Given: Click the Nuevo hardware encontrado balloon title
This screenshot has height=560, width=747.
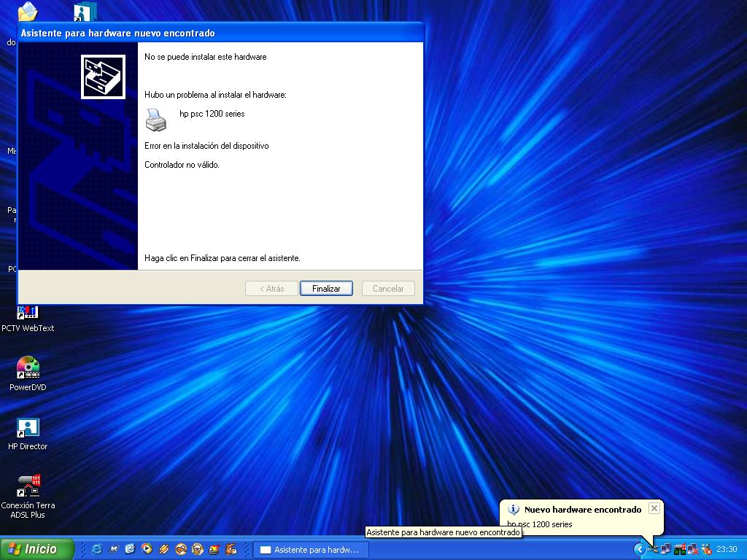Looking at the screenshot, I should [583, 510].
